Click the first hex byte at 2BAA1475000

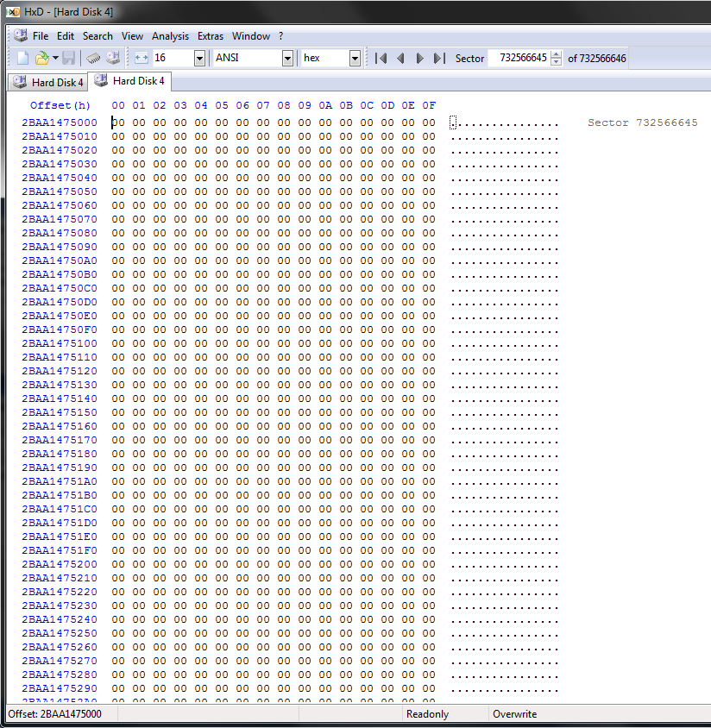point(118,122)
